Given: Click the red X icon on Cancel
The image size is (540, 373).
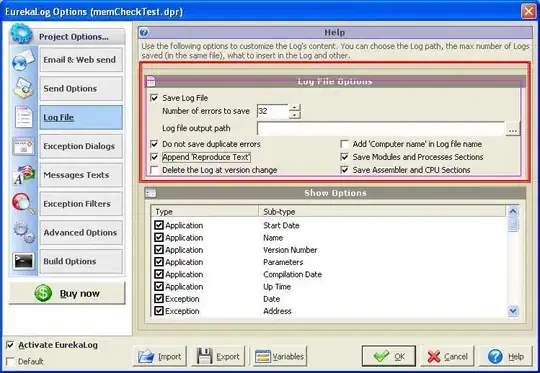Looking at the screenshot, I should 434,356.
